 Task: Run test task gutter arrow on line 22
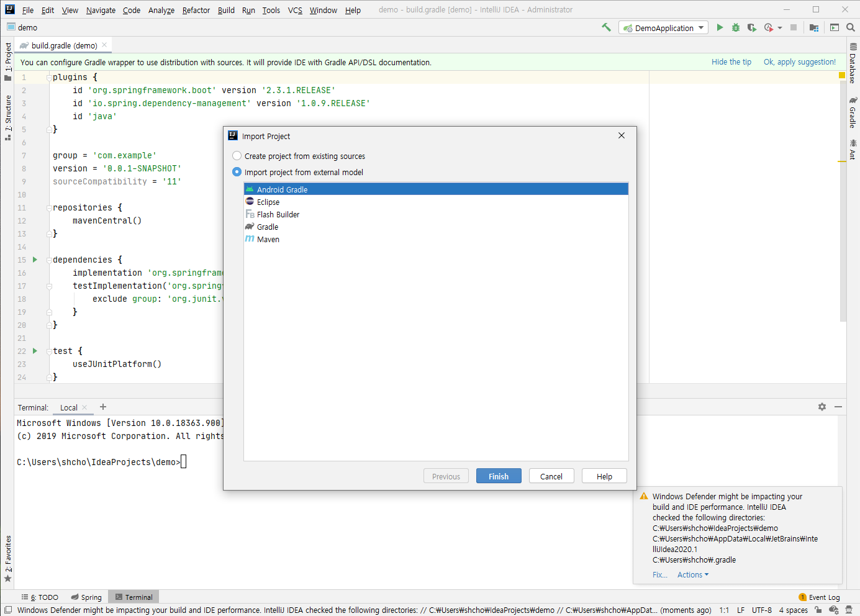click(x=35, y=351)
